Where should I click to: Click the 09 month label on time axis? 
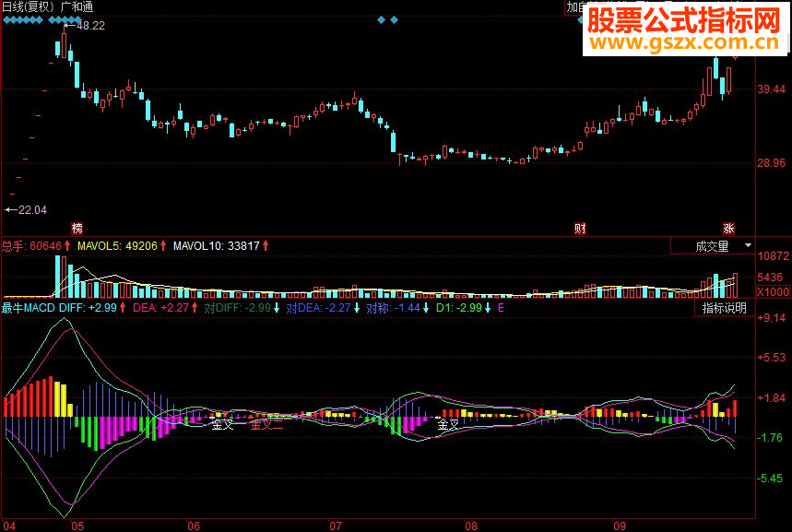(x=620, y=526)
